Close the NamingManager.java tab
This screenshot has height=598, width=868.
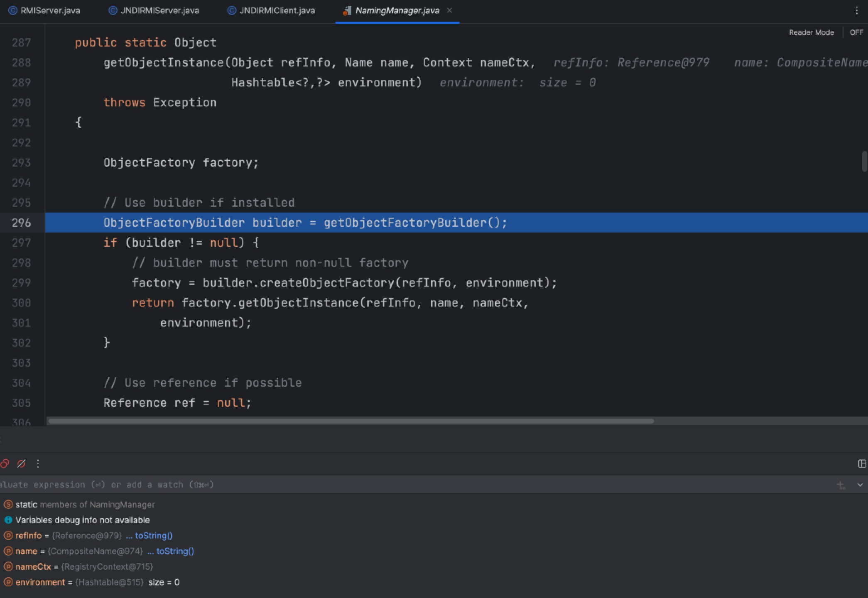tap(449, 11)
